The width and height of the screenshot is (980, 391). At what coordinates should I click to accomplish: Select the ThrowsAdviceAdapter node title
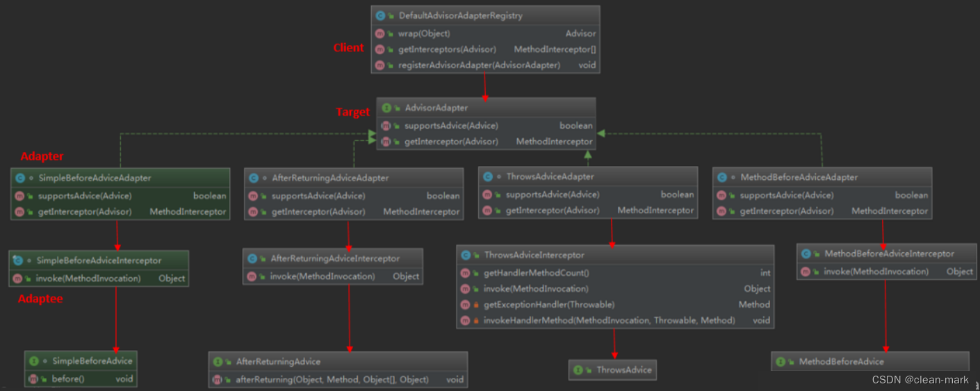click(x=550, y=177)
